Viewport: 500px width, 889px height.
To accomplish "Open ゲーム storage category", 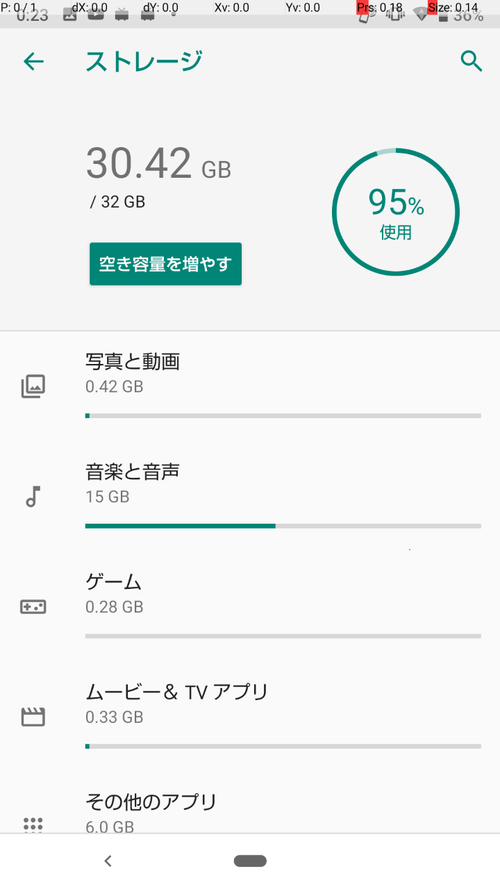I will [250, 607].
